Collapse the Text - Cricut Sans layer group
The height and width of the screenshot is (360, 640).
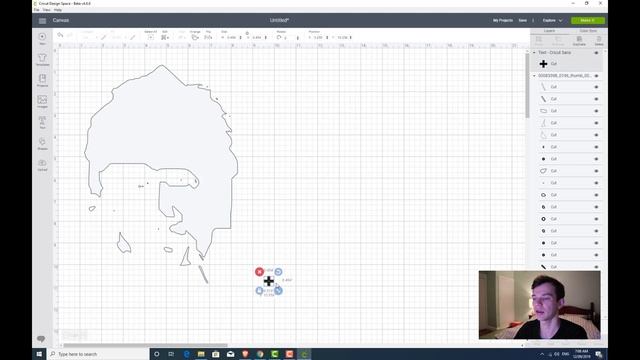tap(534, 53)
